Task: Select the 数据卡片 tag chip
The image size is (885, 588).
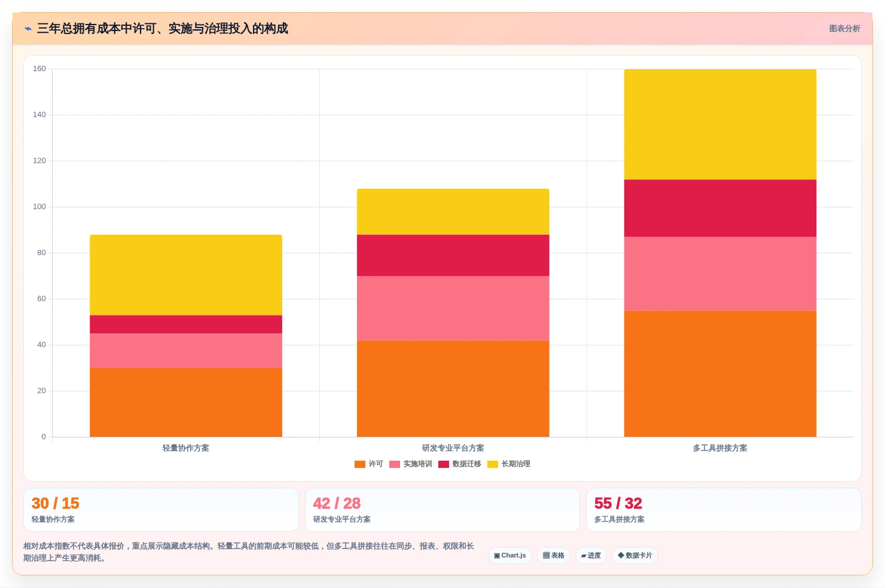Action: coord(635,556)
